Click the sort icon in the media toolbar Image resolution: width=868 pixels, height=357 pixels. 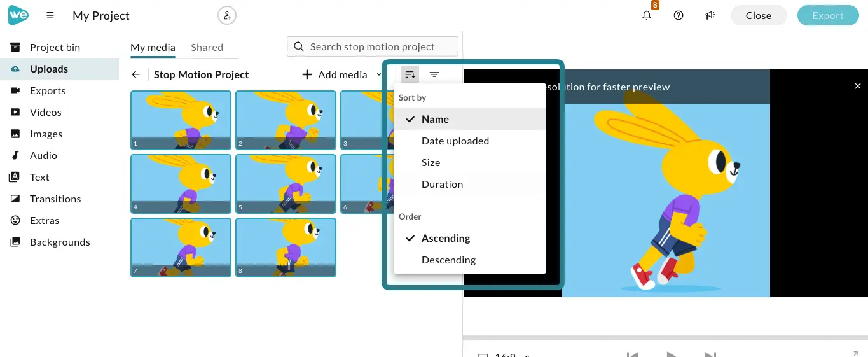point(410,74)
